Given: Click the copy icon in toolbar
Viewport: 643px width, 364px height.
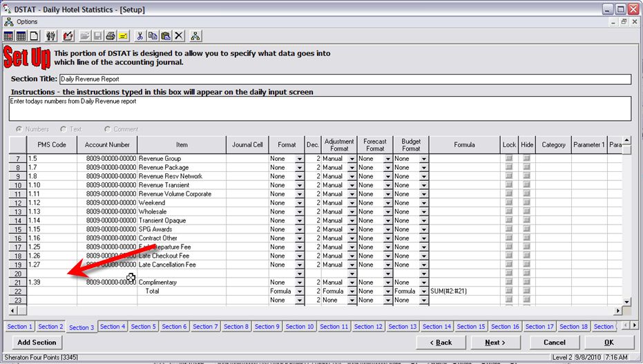Looking at the screenshot, I should (x=153, y=36).
